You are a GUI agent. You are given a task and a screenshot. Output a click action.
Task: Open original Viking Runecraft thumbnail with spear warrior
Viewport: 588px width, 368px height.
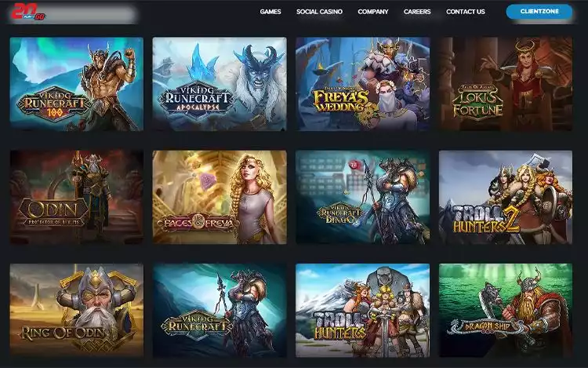coord(220,311)
